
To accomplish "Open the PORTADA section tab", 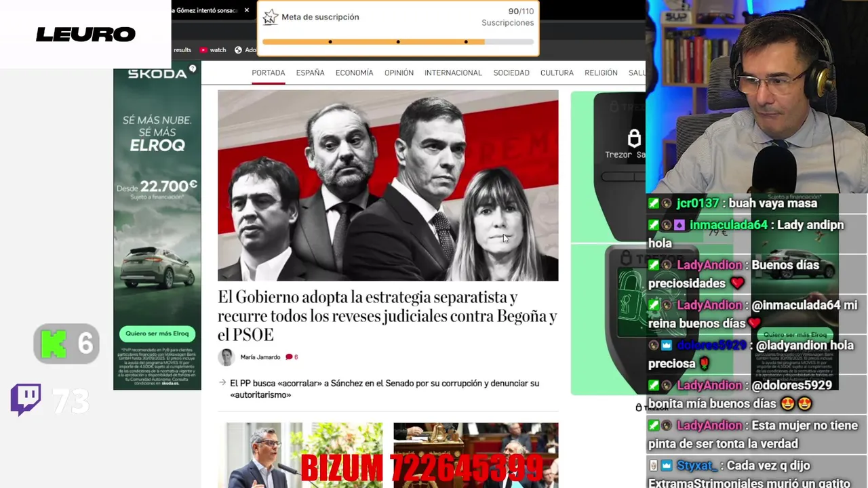I will [269, 73].
